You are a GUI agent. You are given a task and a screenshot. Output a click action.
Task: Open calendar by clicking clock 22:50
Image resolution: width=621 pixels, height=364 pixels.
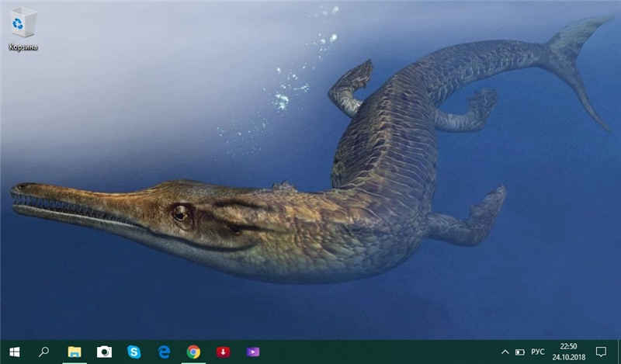(x=567, y=346)
